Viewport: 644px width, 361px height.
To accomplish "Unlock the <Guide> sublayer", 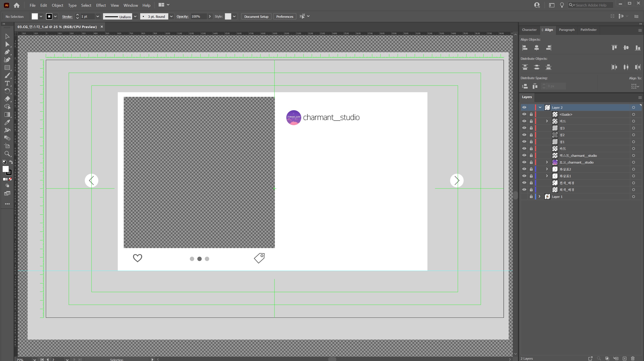I will click(531, 114).
